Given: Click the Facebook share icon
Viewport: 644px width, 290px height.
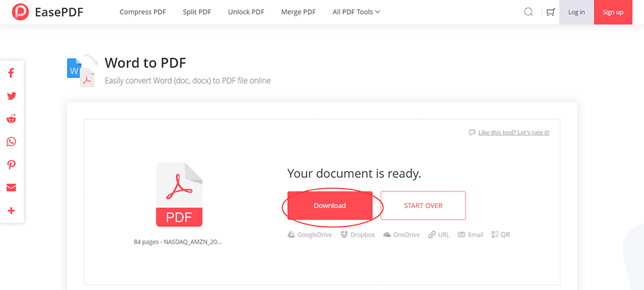Looking at the screenshot, I should tap(11, 73).
